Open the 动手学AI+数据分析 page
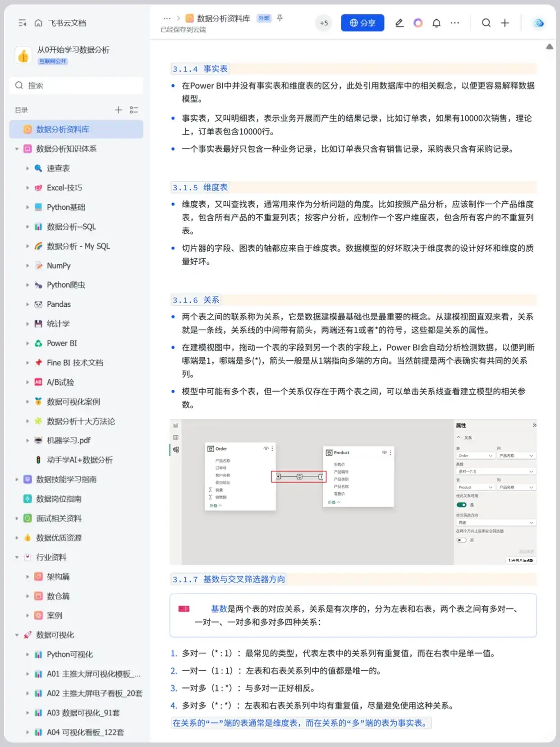 [80, 460]
